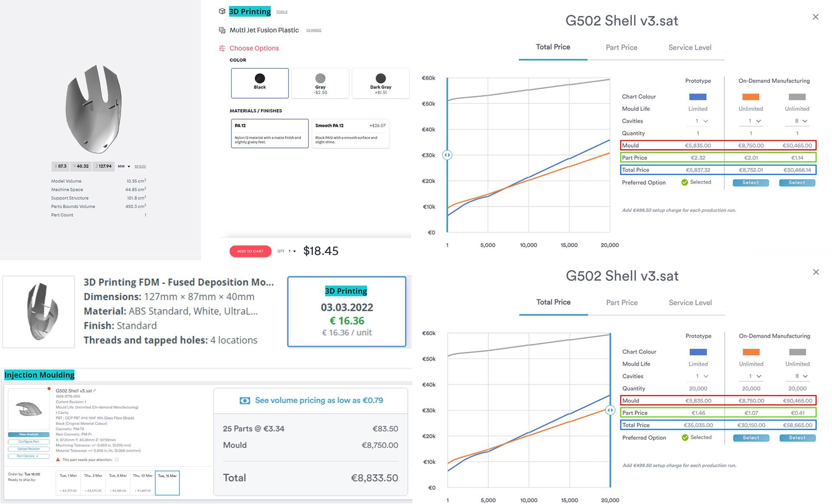Click quantity slider handle on quantity-1 chart
Screen dimensions: 832x504
coord(447,155)
